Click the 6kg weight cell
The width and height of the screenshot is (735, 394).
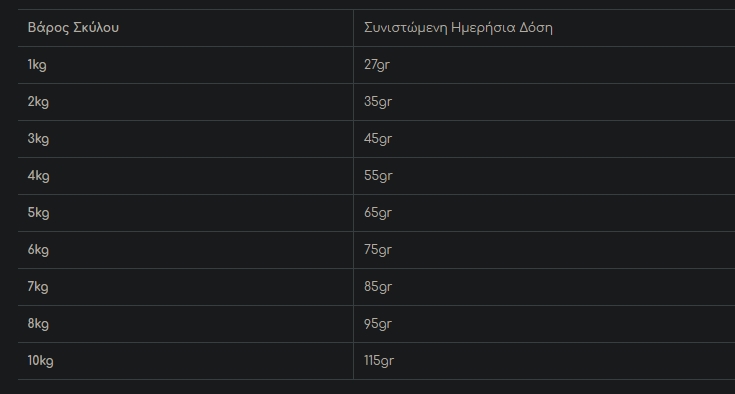186,250
